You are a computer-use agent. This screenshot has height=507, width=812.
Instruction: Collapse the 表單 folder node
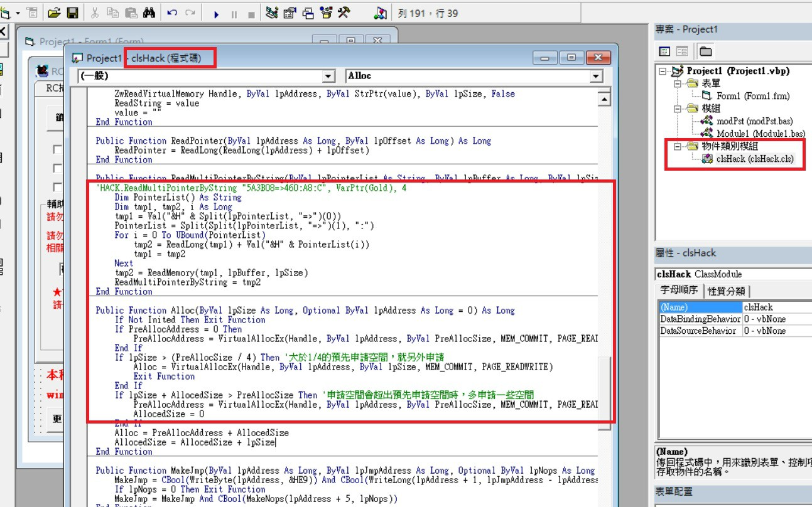(x=678, y=83)
